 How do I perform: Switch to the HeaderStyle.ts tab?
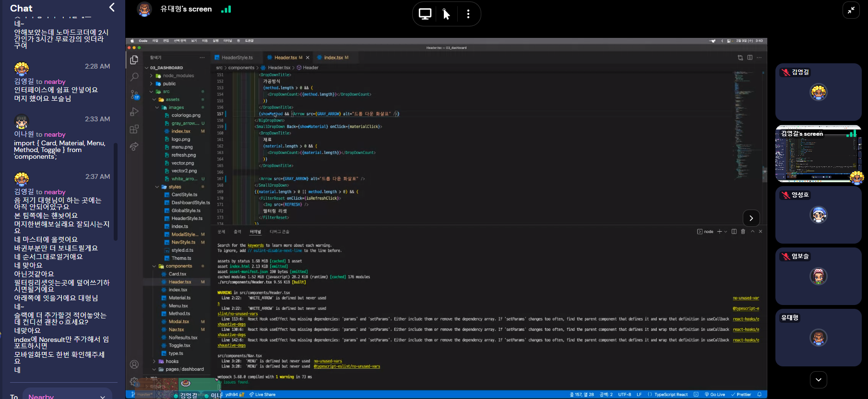(237, 58)
